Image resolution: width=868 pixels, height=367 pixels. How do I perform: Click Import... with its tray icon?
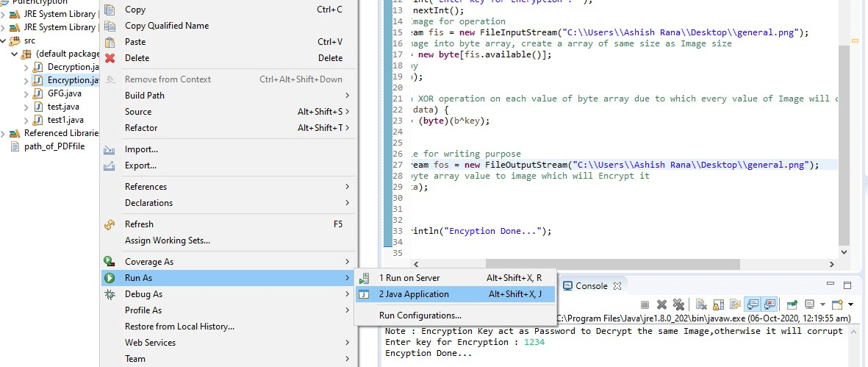(230, 149)
